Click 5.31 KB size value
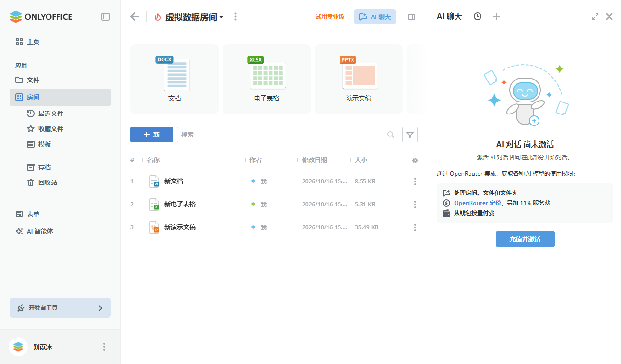Image resolution: width=621 pixels, height=364 pixels. (365, 205)
